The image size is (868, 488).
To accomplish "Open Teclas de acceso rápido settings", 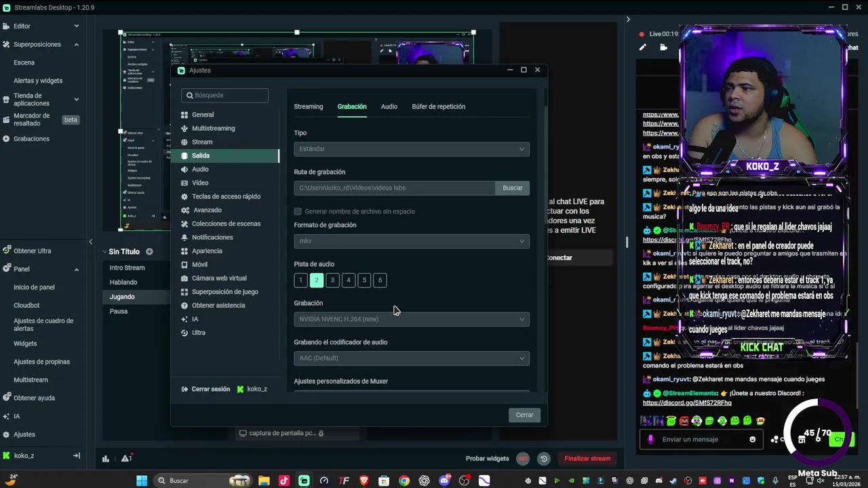I will [x=226, y=196].
